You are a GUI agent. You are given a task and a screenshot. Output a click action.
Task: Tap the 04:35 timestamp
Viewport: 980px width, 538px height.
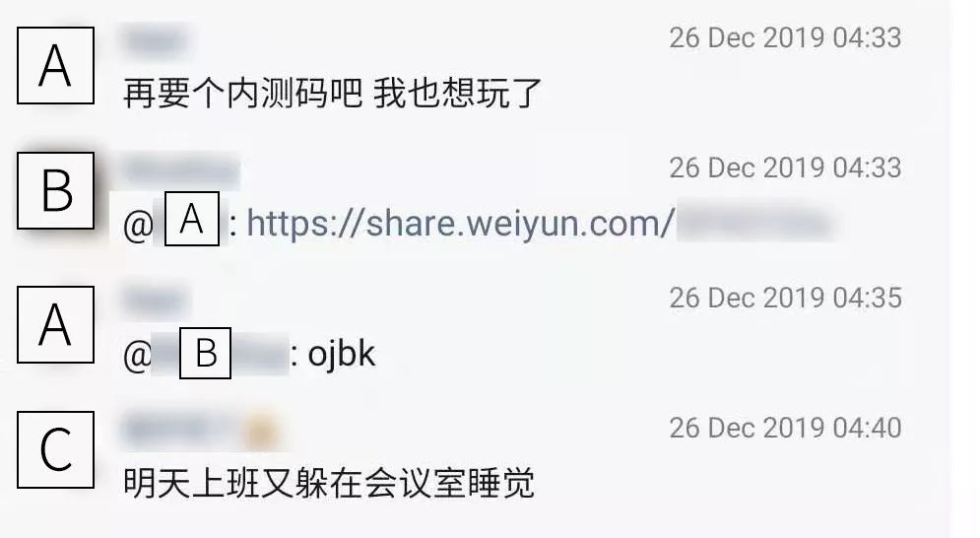785,298
